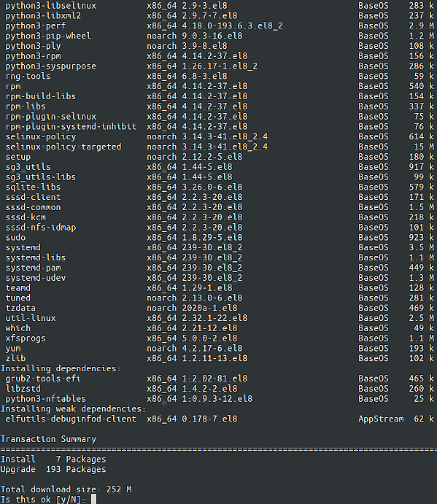
Task: Click the Installing dependencies heading
Action: pyautogui.click(x=61, y=368)
